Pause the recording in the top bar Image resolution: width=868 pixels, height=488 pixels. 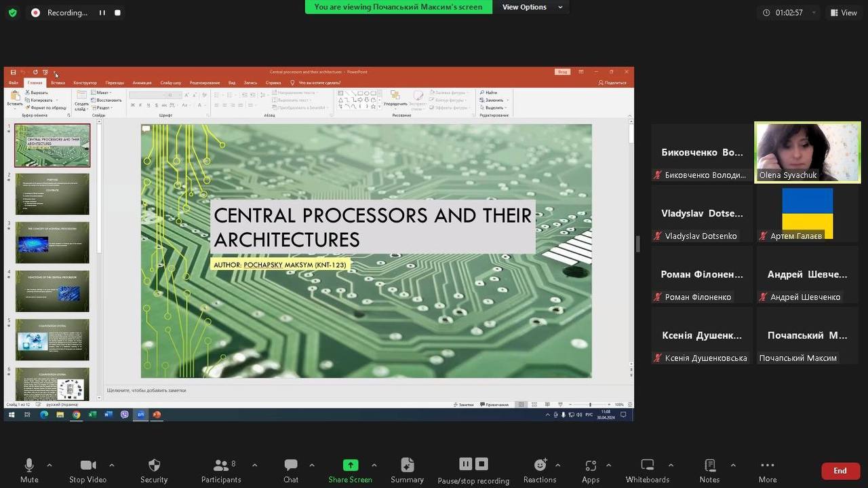coord(102,13)
